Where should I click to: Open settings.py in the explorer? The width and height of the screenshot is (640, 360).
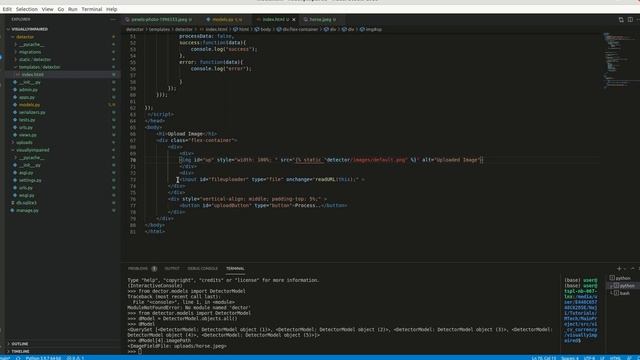30,180
